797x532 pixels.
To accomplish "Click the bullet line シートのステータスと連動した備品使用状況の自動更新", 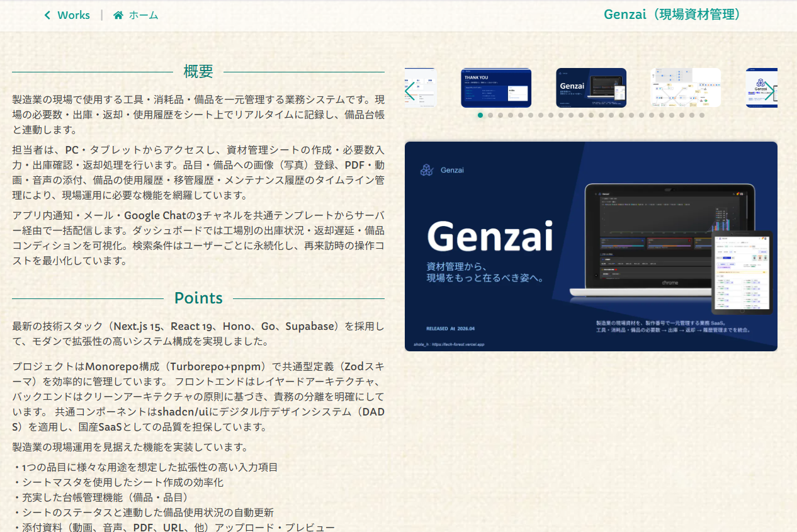I will 143,512.
